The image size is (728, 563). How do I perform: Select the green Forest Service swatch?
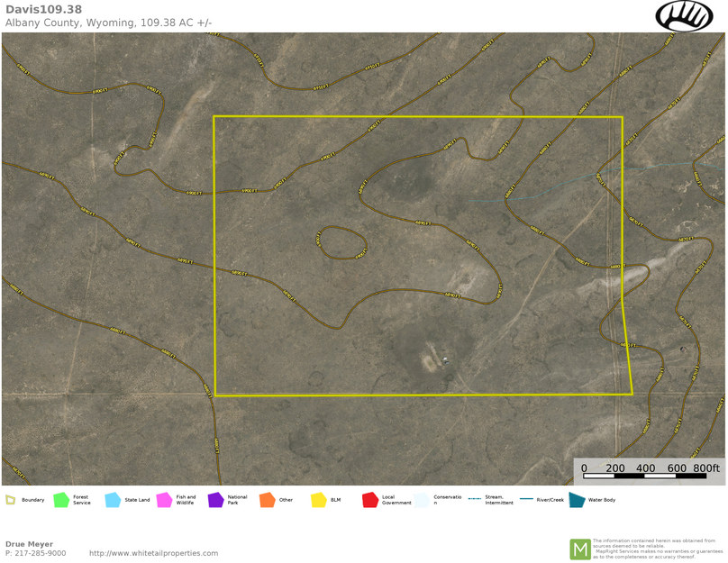pos(61,500)
